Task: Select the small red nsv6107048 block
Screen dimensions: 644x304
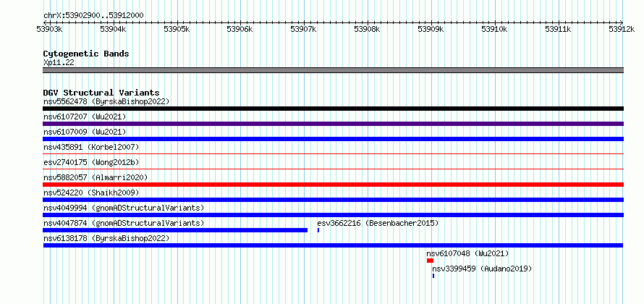Action: pos(430,261)
